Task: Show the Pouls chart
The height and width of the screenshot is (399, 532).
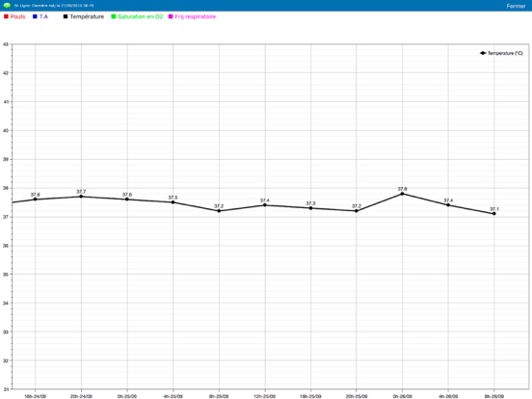Action: click(x=17, y=16)
